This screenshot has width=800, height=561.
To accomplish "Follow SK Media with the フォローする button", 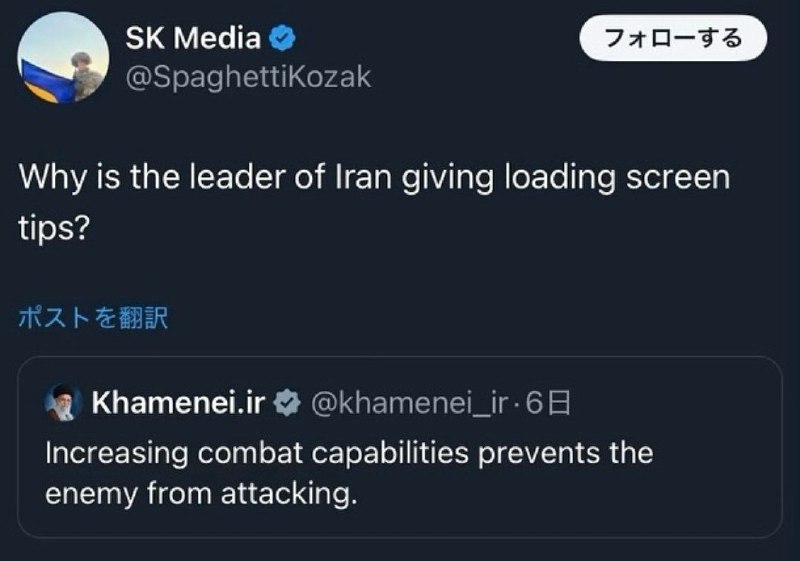I will [673, 38].
